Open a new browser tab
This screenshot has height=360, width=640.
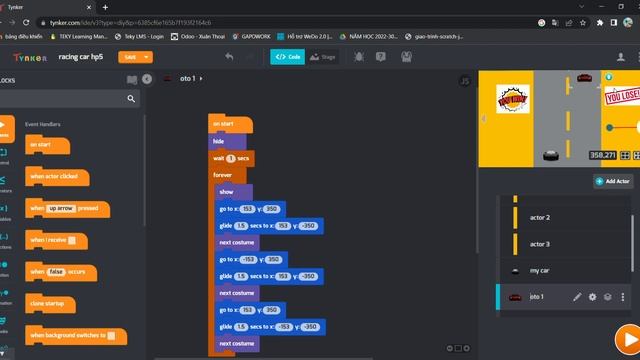coord(105,7)
